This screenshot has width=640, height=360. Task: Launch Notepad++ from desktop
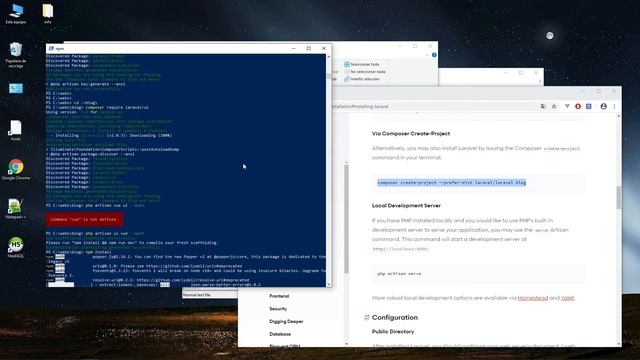pyautogui.click(x=16, y=209)
